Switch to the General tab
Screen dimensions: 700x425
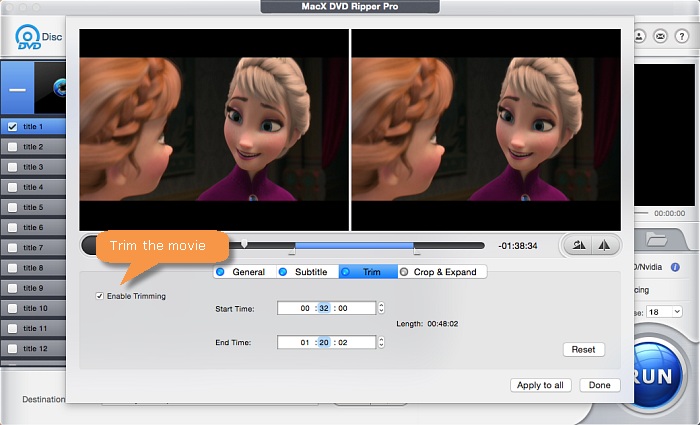[x=245, y=272]
